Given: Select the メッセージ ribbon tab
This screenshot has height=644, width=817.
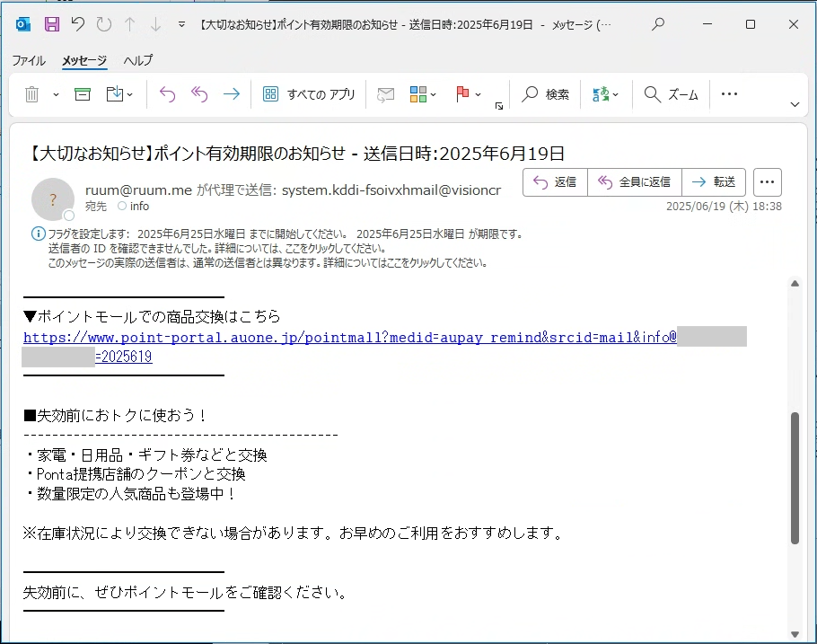Looking at the screenshot, I should click(84, 60).
